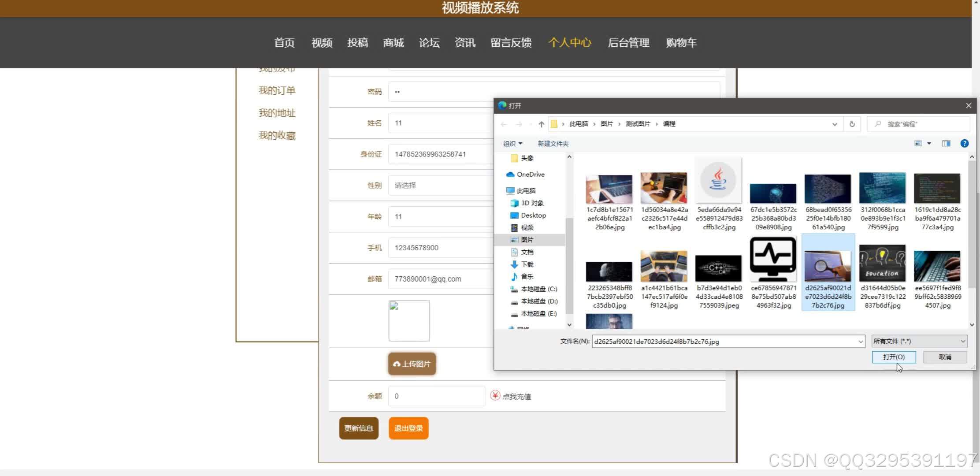Screen dimensions: 980x476
Task: Expand the address bar history dropdown
Action: [x=835, y=124]
